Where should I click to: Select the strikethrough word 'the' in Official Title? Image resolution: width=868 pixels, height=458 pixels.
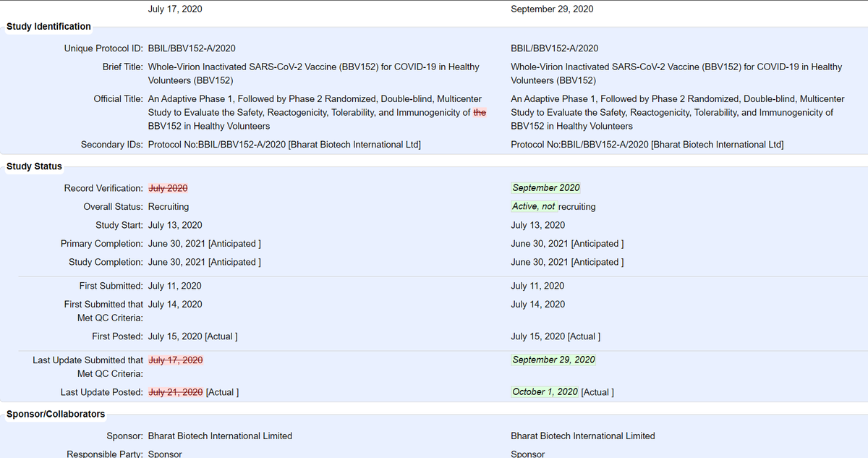[x=478, y=112]
